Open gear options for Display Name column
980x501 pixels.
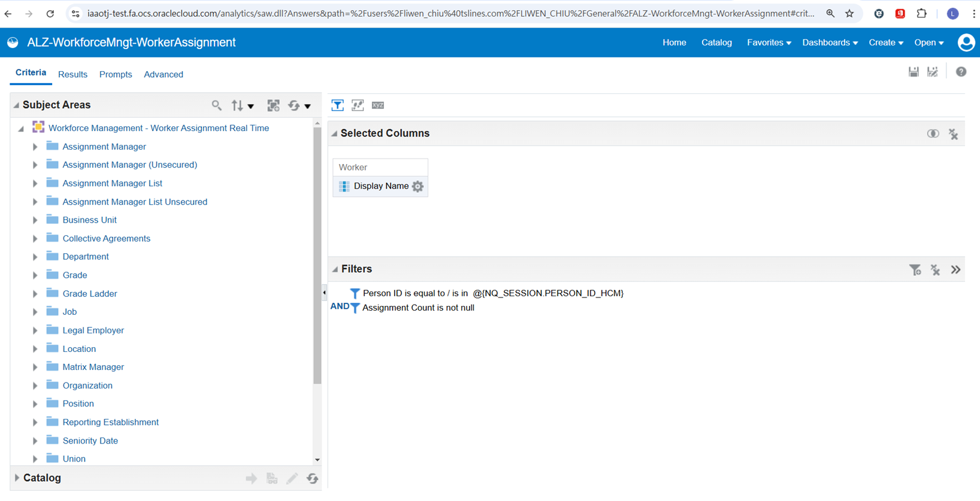coord(418,186)
